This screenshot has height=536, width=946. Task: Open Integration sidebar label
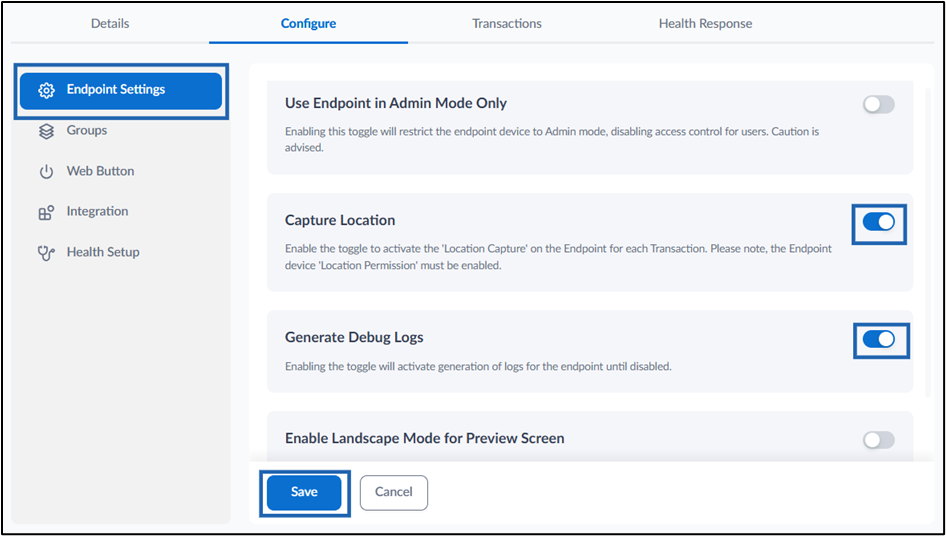click(97, 211)
